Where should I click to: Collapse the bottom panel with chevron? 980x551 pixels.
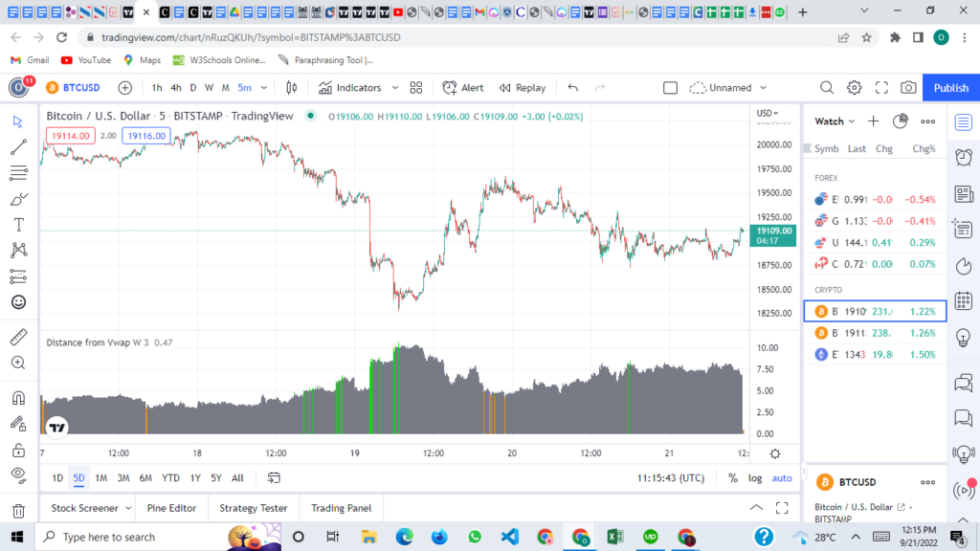(x=756, y=508)
